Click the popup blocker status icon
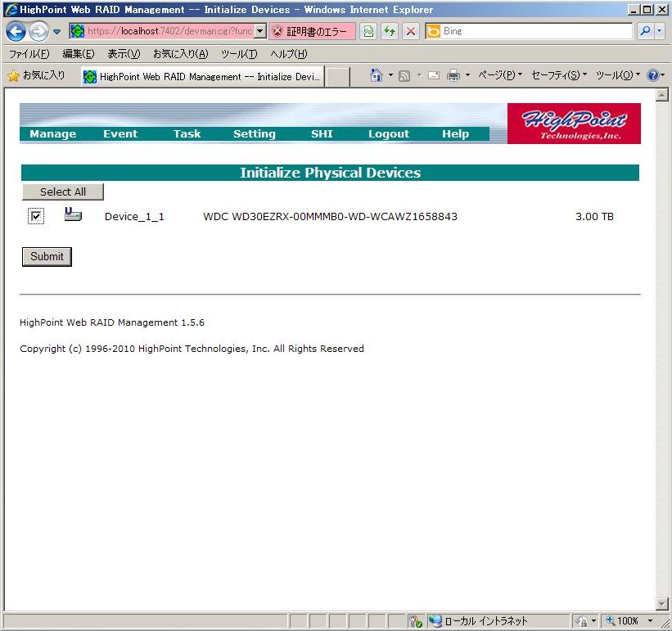672x631 pixels. coord(415,620)
